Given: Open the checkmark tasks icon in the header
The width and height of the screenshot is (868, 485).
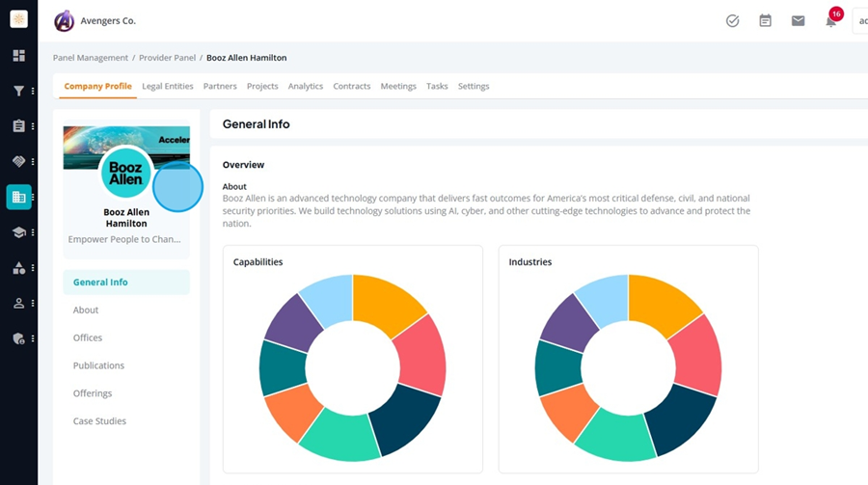Looking at the screenshot, I should (x=732, y=21).
